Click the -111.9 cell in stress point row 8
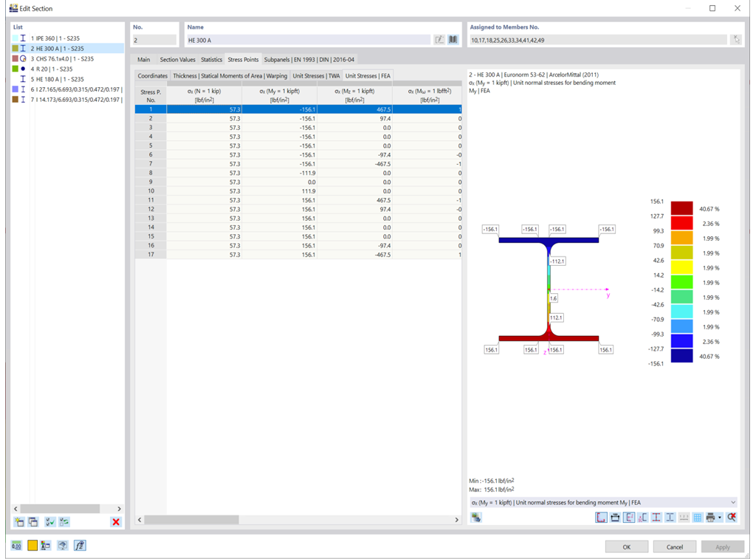756x559 pixels. (x=280, y=173)
